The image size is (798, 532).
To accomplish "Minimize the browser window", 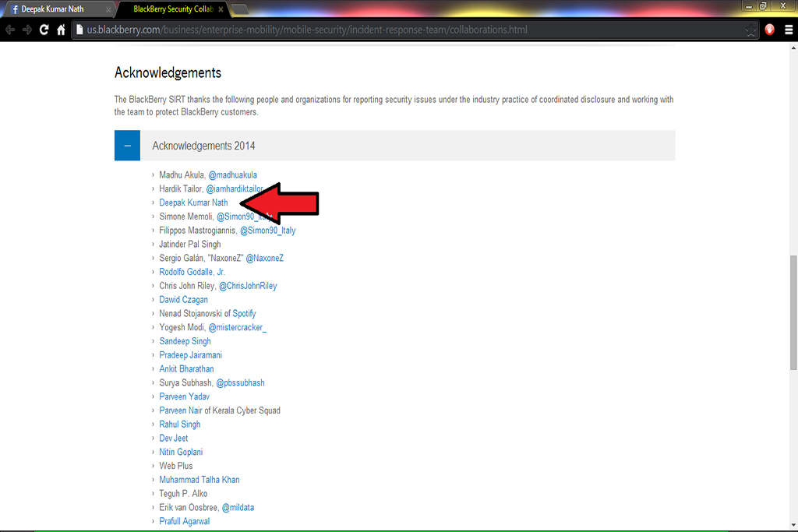I will [749, 6].
